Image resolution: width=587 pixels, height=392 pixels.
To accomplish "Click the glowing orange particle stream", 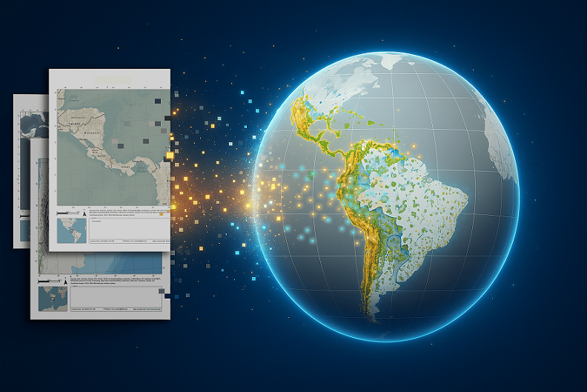I will (222, 194).
